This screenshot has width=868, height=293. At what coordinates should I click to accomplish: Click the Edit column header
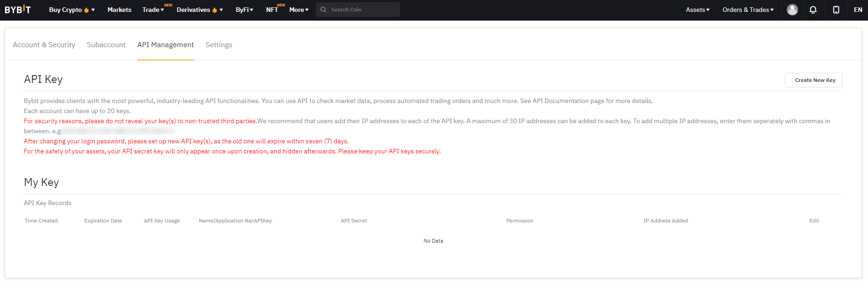pos(814,221)
